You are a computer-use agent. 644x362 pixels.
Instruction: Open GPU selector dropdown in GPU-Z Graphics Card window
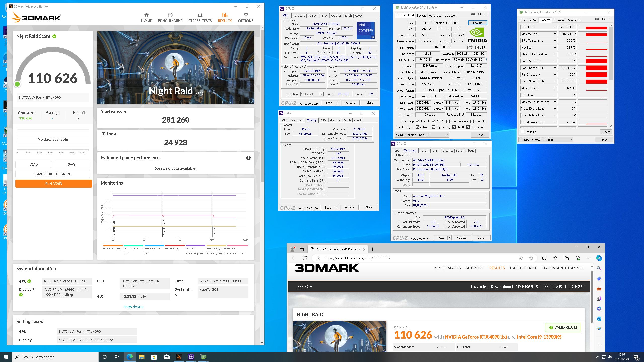point(421,135)
